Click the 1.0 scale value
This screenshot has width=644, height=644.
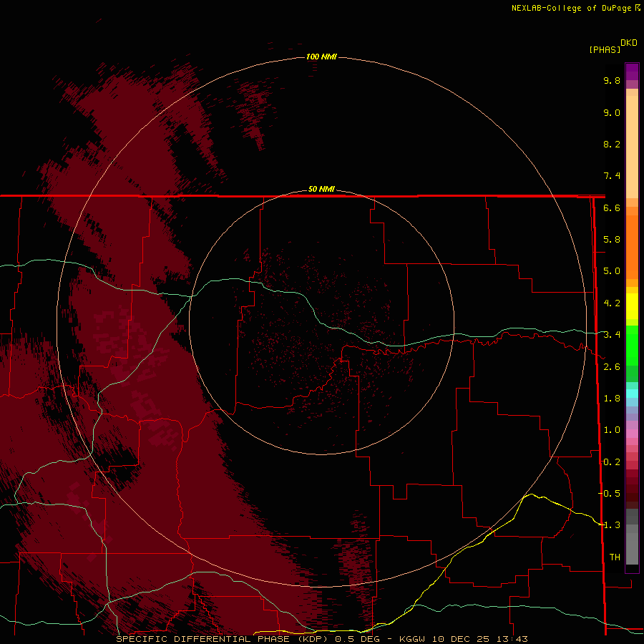point(612,430)
